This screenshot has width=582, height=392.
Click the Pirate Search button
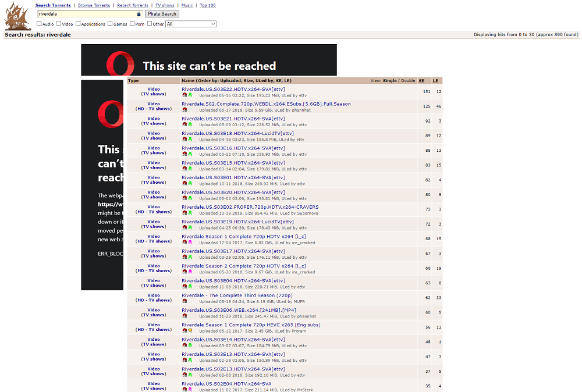click(162, 14)
